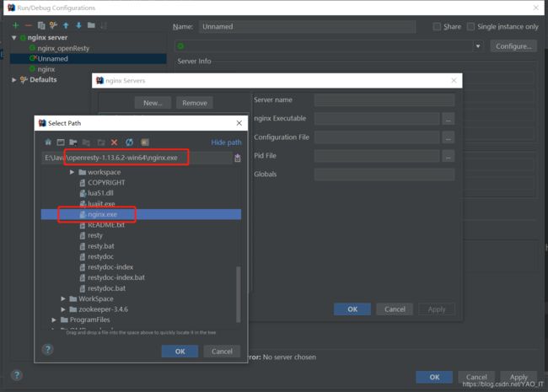Click the path input field in Select Path
The height and width of the screenshot is (392, 548).
pos(137,158)
